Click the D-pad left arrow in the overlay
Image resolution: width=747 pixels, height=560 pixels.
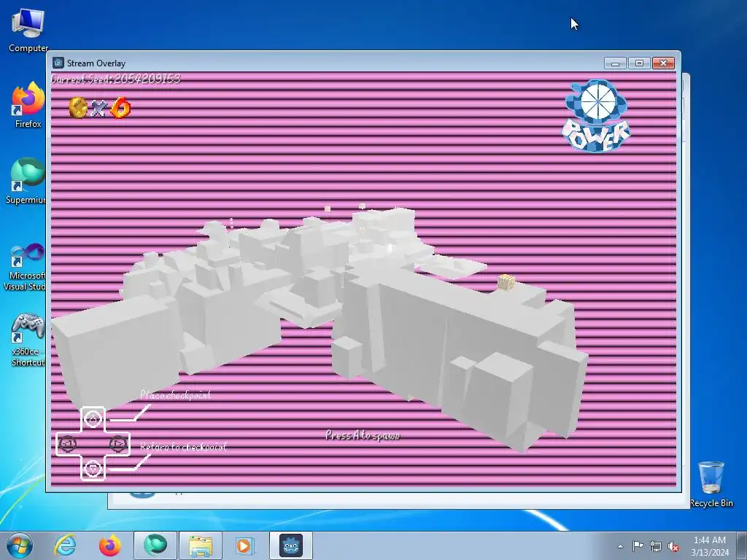coord(67,444)
